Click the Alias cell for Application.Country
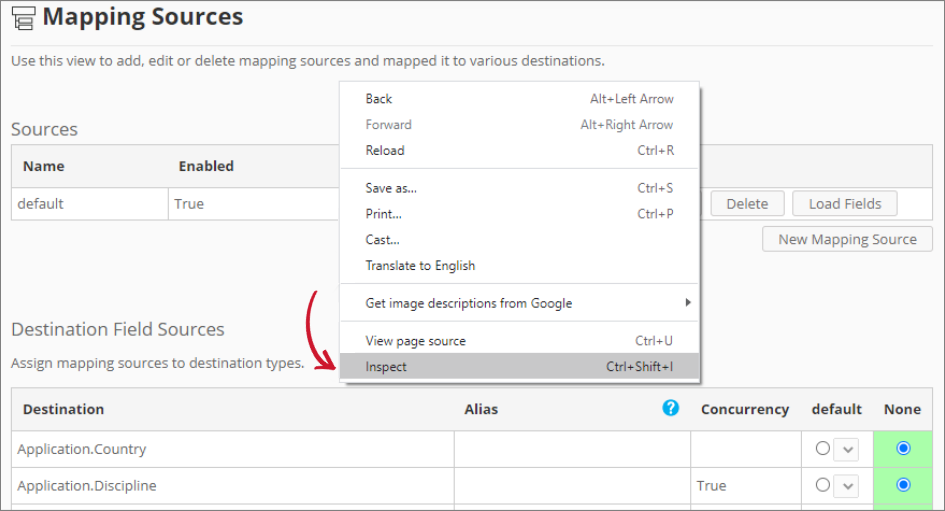 pyautogui.click(x=572, y=450)
